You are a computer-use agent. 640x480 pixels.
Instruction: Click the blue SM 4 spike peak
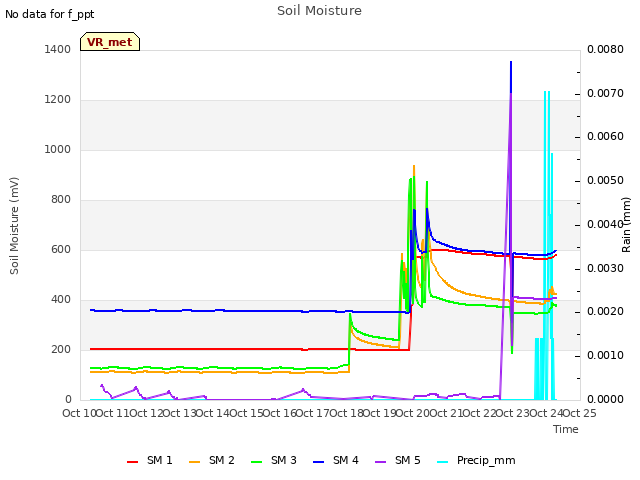click(x=511, y=62)
